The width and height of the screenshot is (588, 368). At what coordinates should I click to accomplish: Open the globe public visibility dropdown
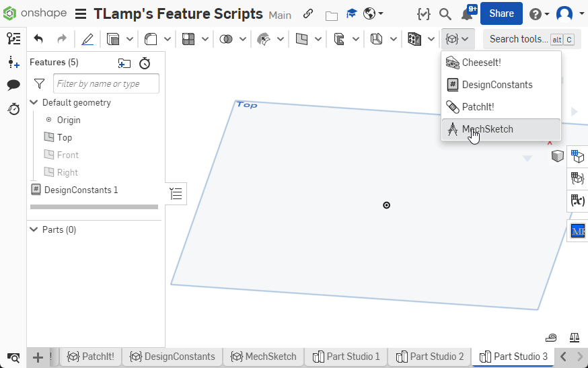[x=373, y=14]
